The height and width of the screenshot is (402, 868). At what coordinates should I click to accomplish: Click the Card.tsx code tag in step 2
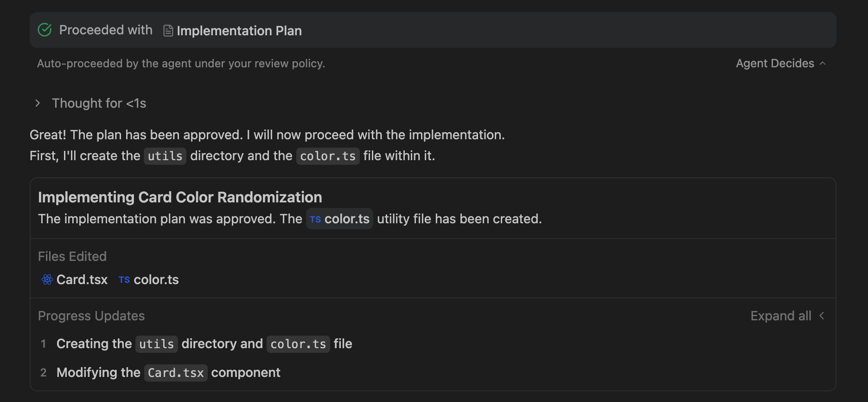pyautogui.click(x=176, y=373)
